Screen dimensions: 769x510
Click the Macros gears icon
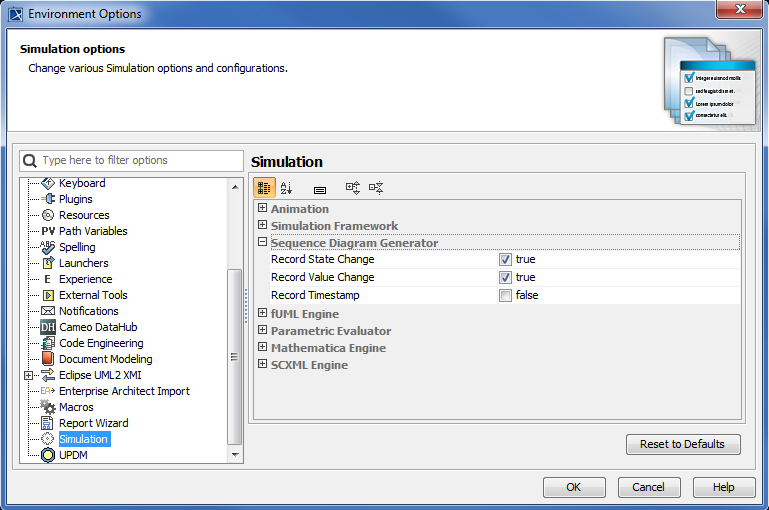click(x=48, y=407)
